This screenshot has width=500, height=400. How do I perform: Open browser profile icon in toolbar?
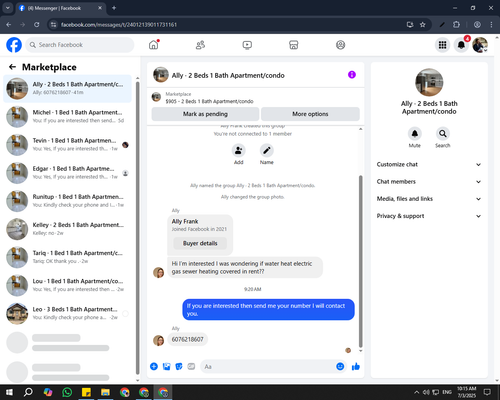pyautogui.click(x=477, y=24)
